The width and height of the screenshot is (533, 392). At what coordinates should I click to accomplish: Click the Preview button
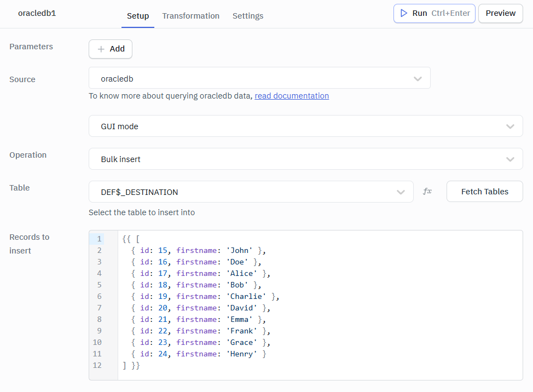pyautogui.click(x=500, y=13)
